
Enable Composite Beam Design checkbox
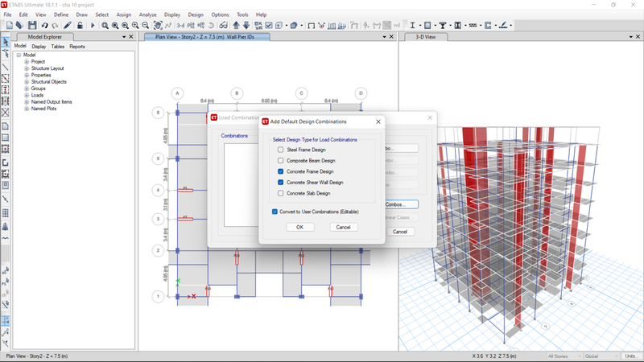coord(280,160)
